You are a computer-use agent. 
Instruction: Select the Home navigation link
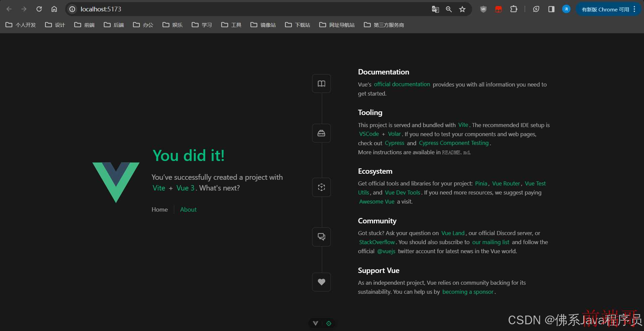click(x=160, y=210)
